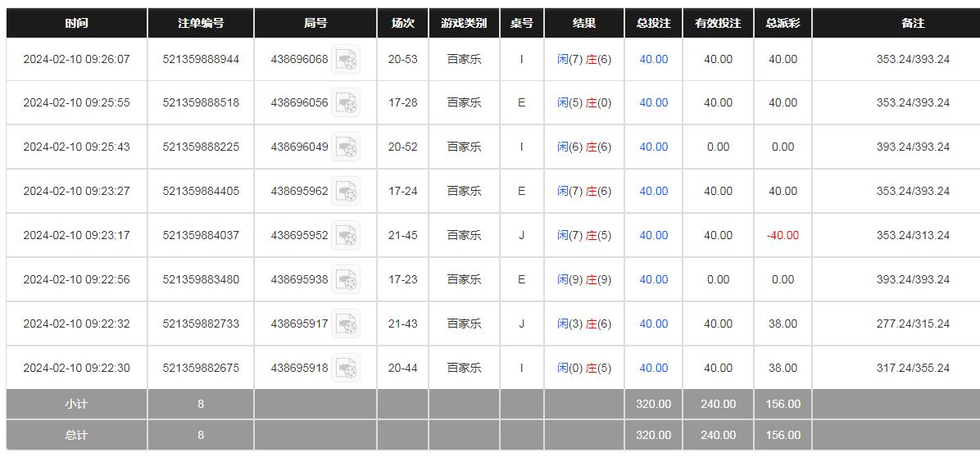Click replay icon next to 438695962
The image size is (980, 466).
[347, 192]
